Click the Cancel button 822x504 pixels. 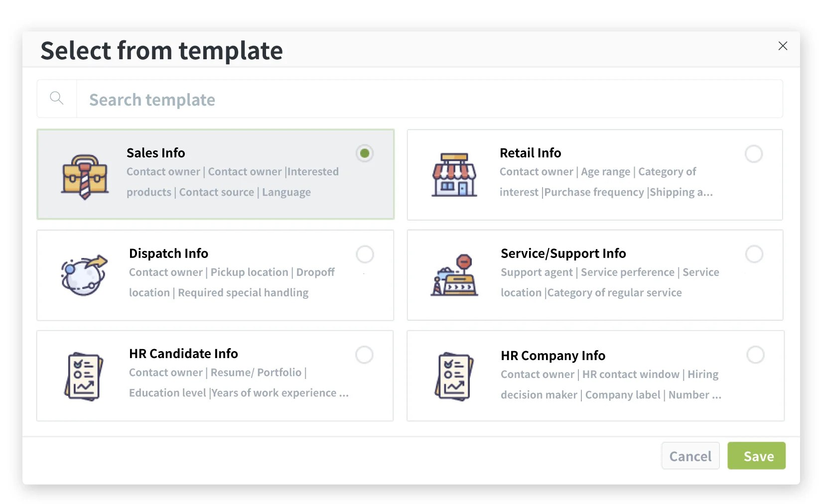[690, 456]
